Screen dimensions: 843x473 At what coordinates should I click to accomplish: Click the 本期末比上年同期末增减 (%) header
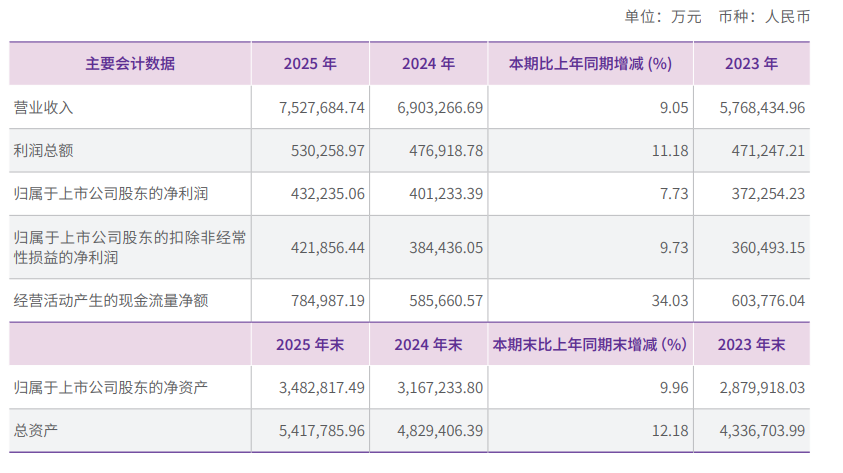589,344
